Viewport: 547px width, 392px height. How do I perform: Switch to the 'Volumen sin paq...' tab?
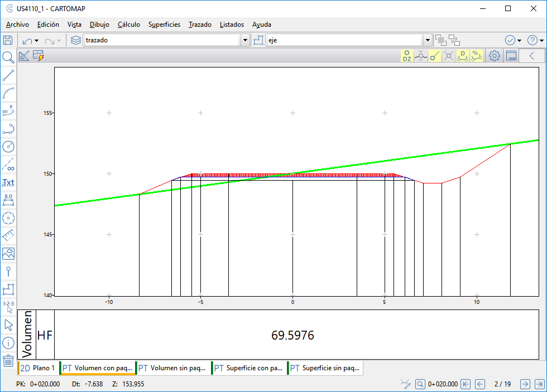pos(174,368)
